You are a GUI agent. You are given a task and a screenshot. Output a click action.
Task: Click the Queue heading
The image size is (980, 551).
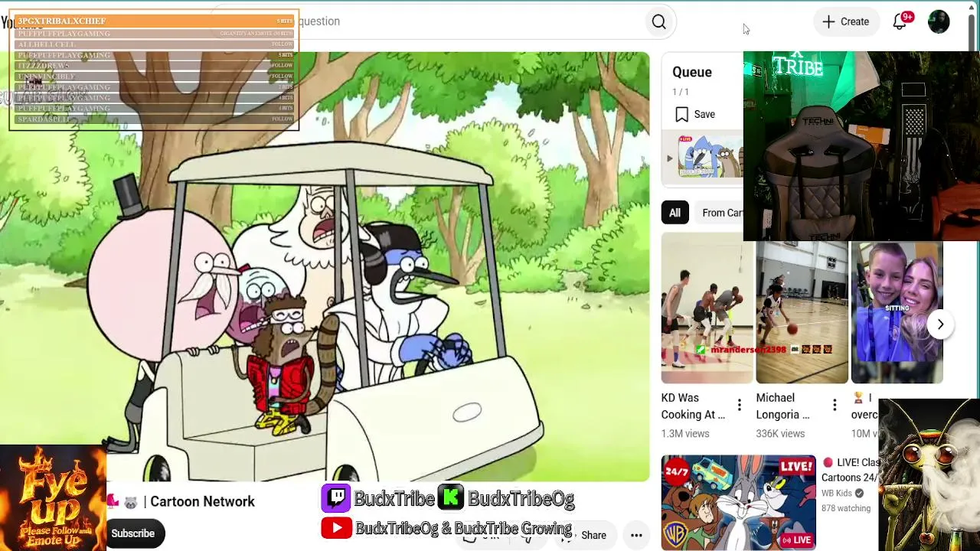coord(692,72)
